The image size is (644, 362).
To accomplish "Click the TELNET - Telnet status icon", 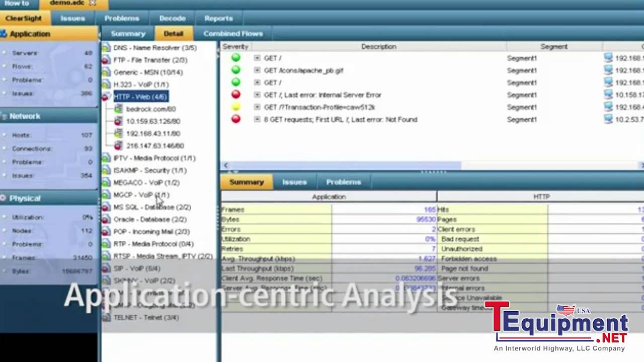I will pos(106,318).
